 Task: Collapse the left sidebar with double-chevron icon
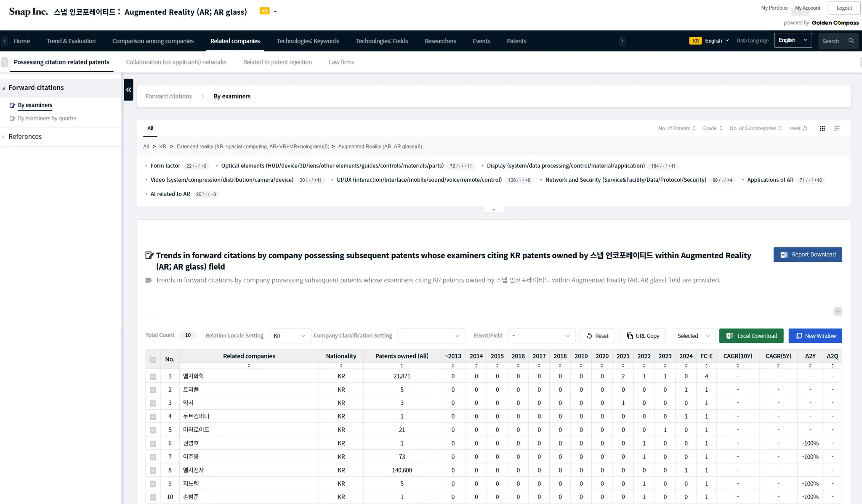click(128, 90)
